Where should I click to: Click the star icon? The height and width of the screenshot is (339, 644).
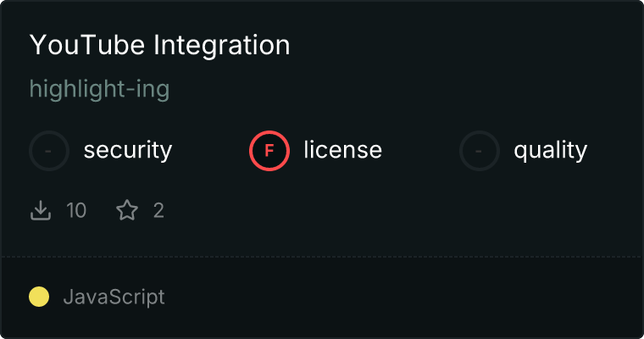coord(127,210)
